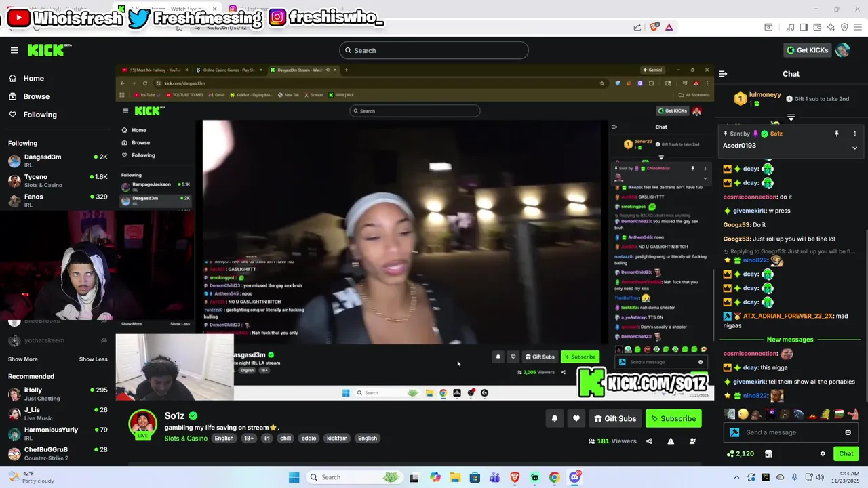Click the streamed video player
The image size is (868, 488).
click(x=415, y=232)
